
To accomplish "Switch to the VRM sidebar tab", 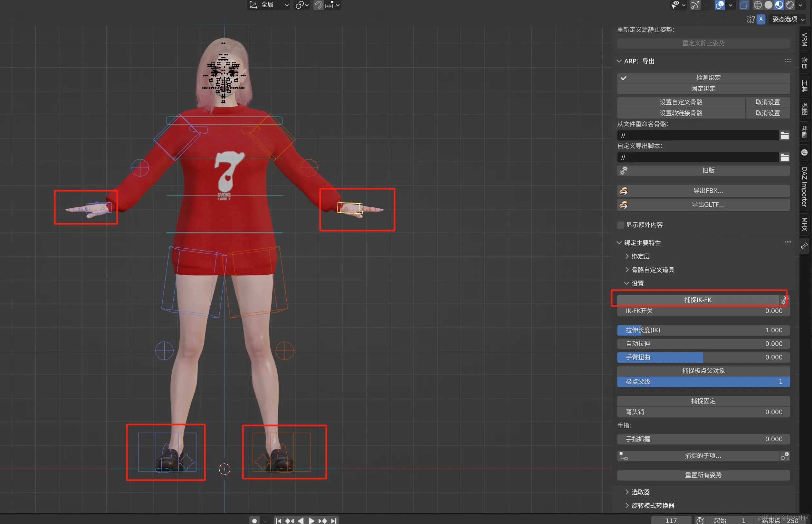I will [x=804, y=40].
